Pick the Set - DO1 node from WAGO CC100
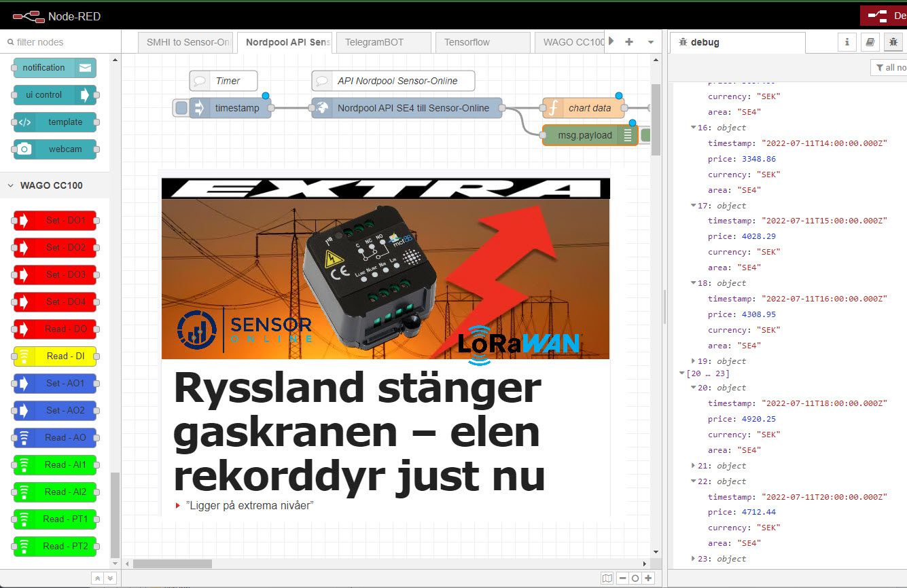This screenshot has width=907, height=588. point(54,220)
